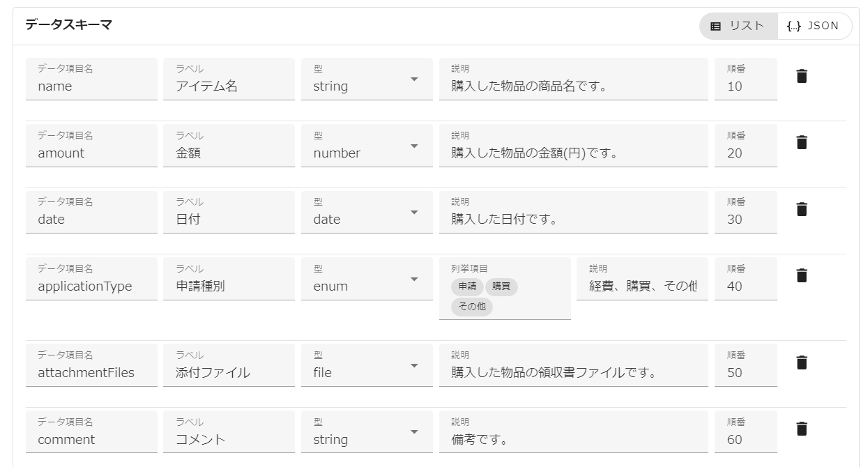Image resolution: width=868 pixels, height=467 pixels.
Task: Switch to the JSON view
Action: click(x=813, y=26)
